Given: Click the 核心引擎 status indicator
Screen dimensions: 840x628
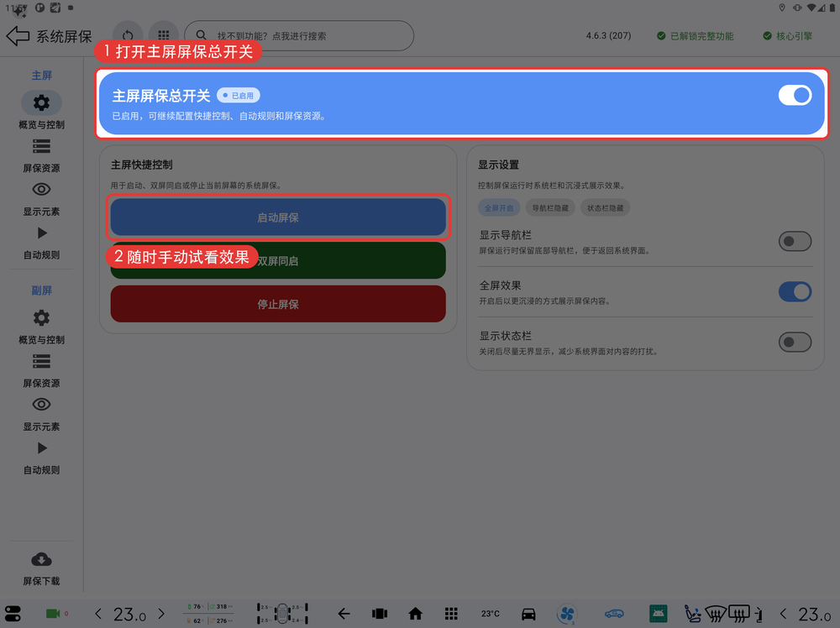Looking at the screenshot, I should click(788, 36).
